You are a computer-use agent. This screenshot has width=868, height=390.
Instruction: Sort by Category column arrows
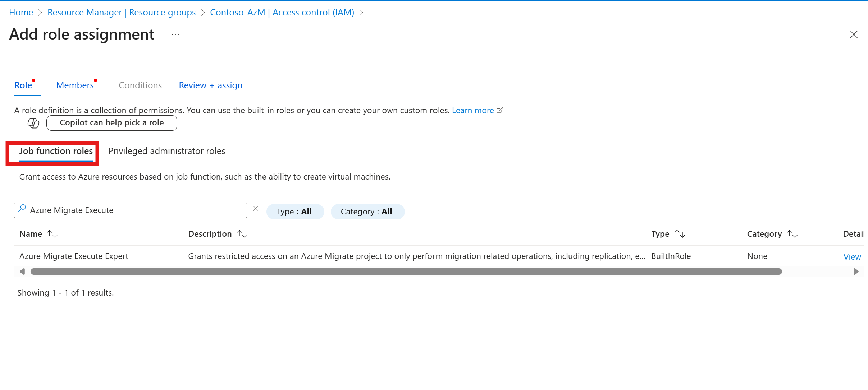(x=792, y=234)
